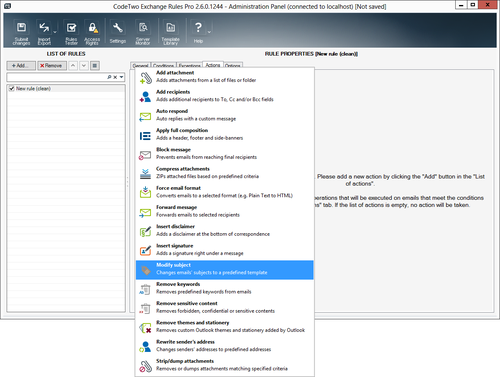Choose Auto respond action

[x=225, y=115]
